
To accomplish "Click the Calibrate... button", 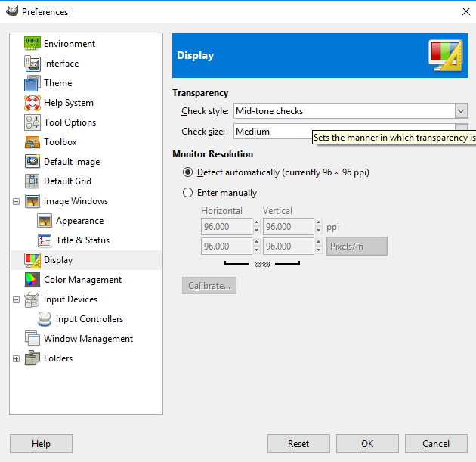I will click(x=209, y=286).
